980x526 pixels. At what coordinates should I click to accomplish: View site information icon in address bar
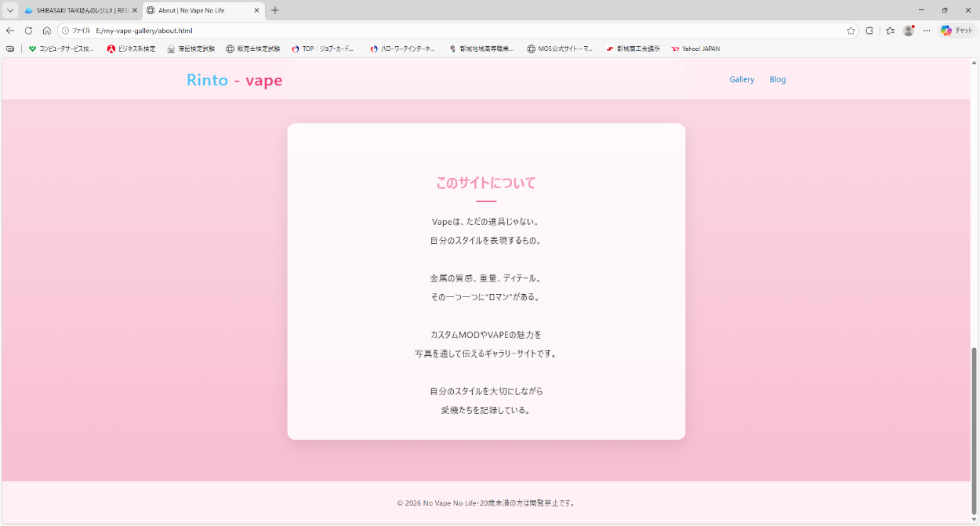coord(66,31)
